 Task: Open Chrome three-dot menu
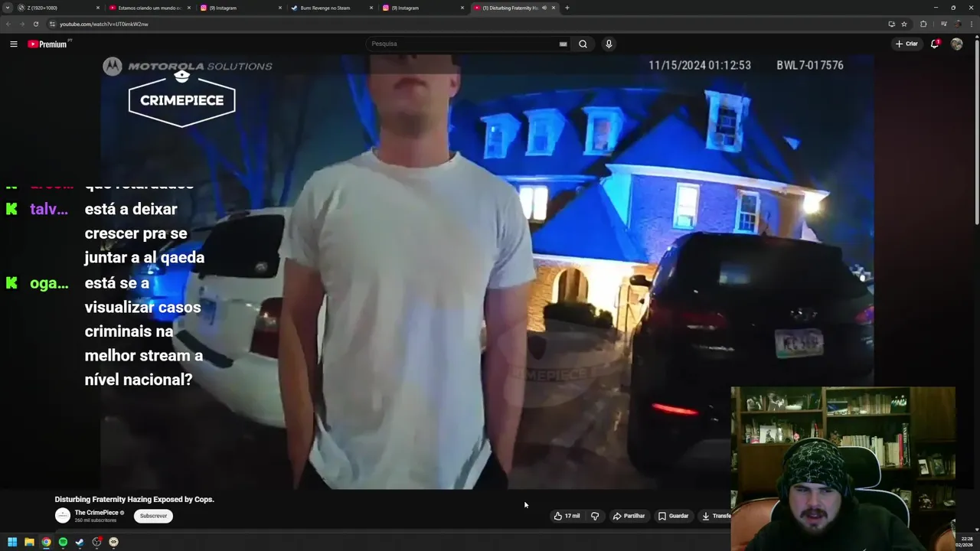972,24
